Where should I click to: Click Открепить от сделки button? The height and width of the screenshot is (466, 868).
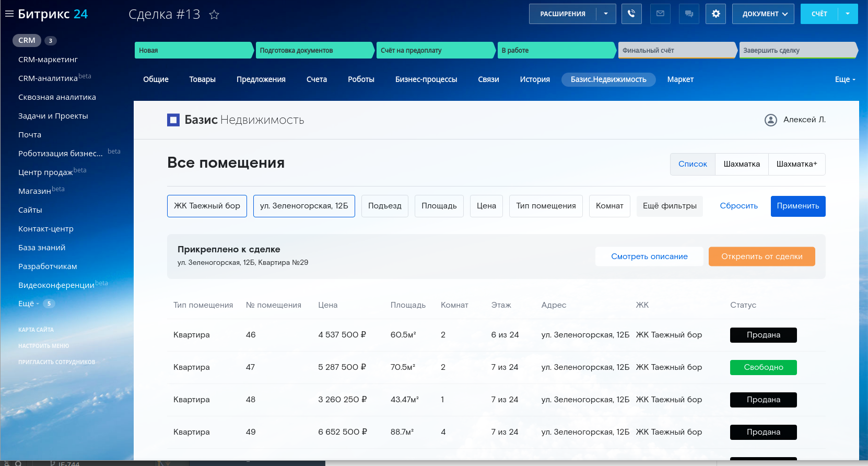[x=761, y=257]
